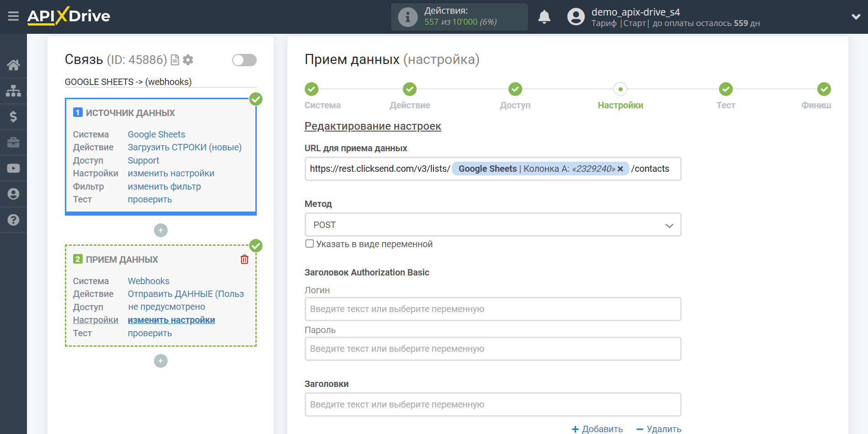Delete the data receiver block with trash icon
The image size is (868, 434).
pyautogui.click(x=244, y=259)
